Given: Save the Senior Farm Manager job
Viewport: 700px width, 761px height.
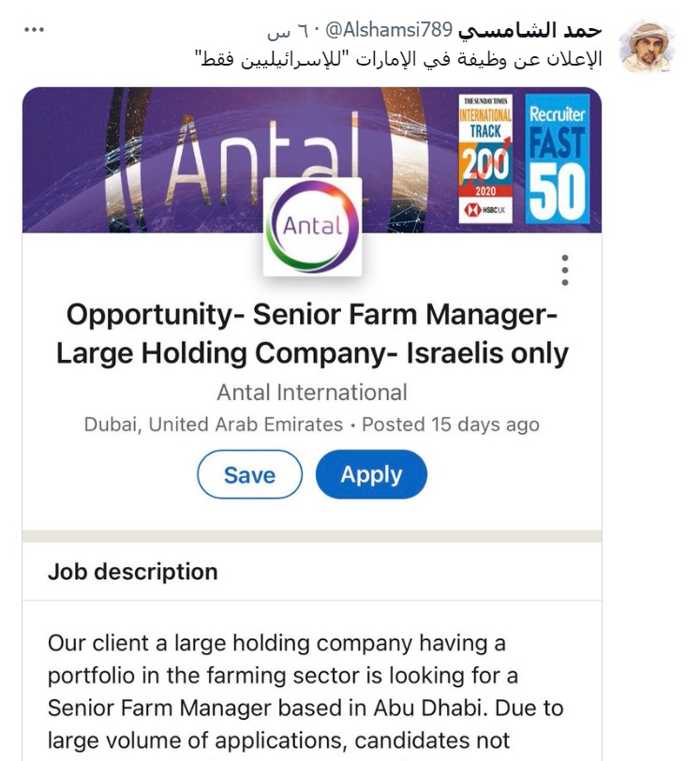Looking at the screenshot, I should pyautogui.click(x=249, y=474).
